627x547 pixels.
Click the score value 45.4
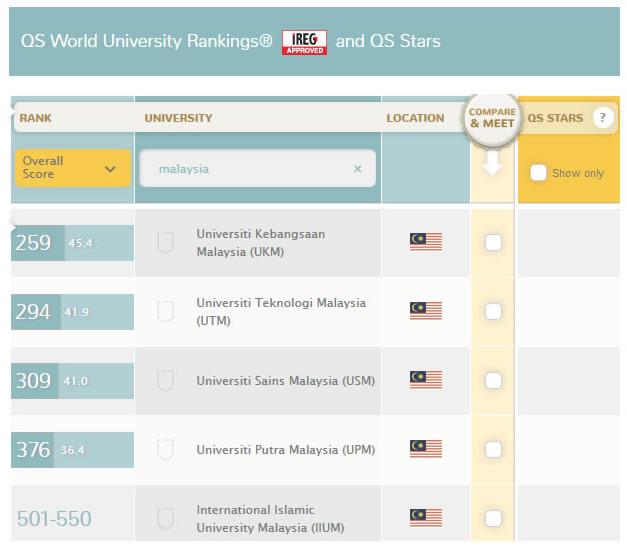[x=80, y=243]
